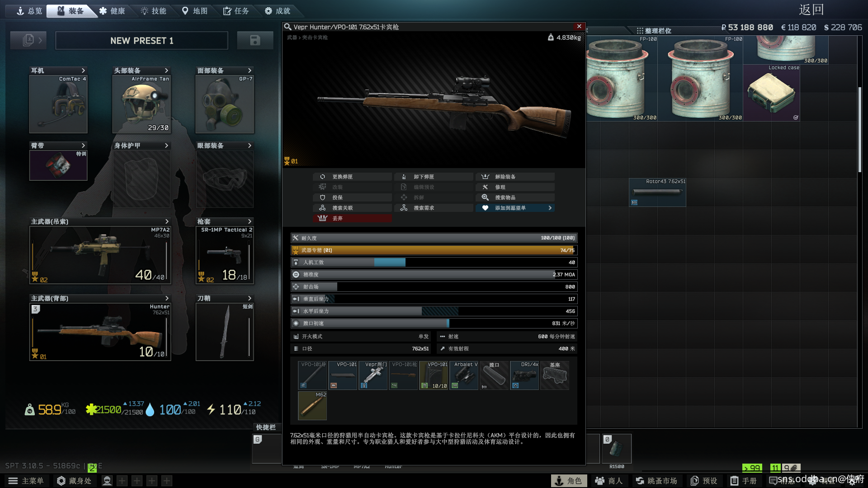This screenshot has width=868, height=488.
Task: Switch to the 健康 health tab
Action: tap(112, 11)
